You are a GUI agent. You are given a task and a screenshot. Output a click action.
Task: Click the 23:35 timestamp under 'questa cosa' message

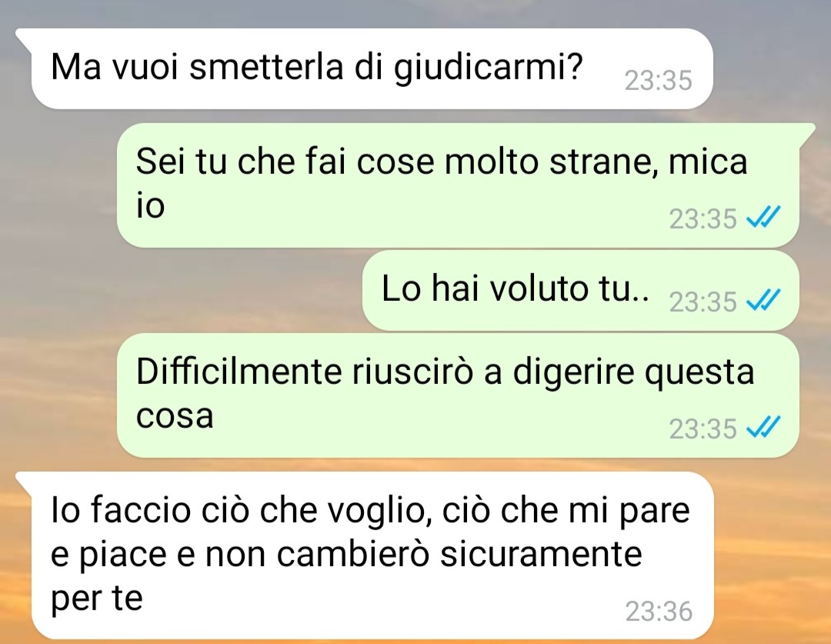pyautogui.click(x=703, y=429)
